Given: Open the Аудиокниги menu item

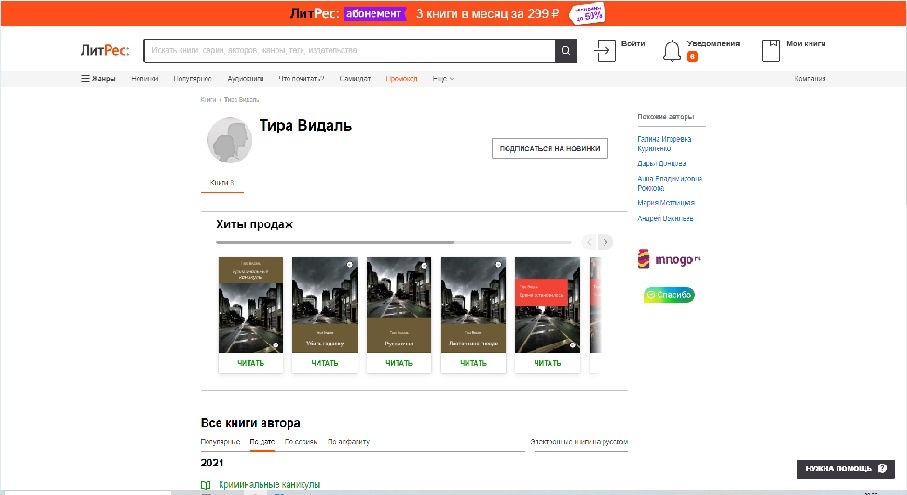Looking at the screenshot, I should 245,79.
